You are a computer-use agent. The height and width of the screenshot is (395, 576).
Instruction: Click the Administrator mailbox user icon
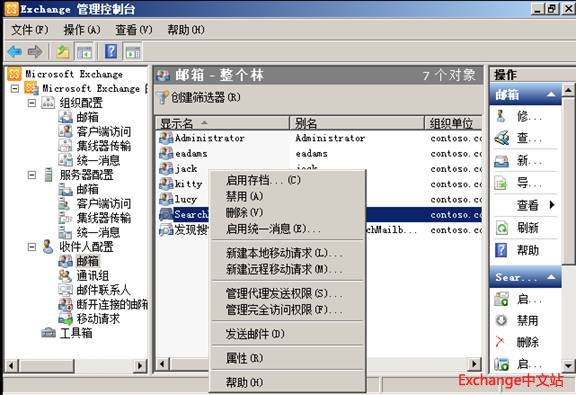point(166,138)
